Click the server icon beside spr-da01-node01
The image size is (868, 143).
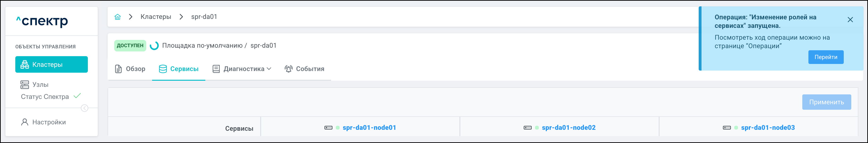(328, 128)
